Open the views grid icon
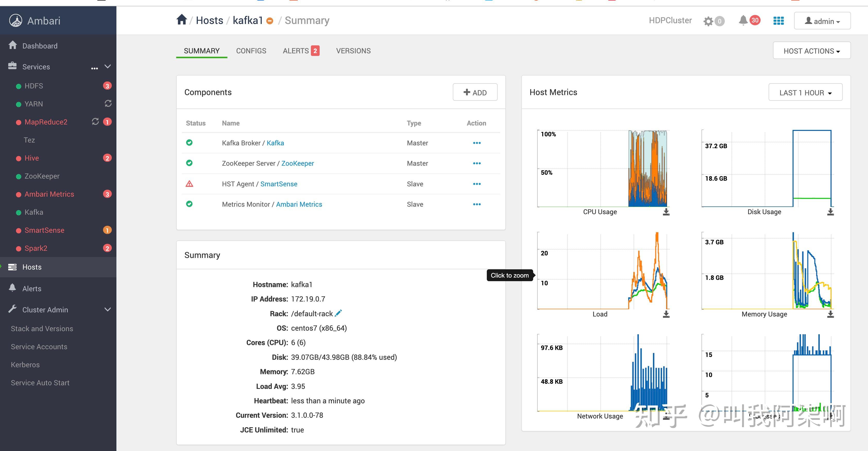 click(x=778, y=21)
